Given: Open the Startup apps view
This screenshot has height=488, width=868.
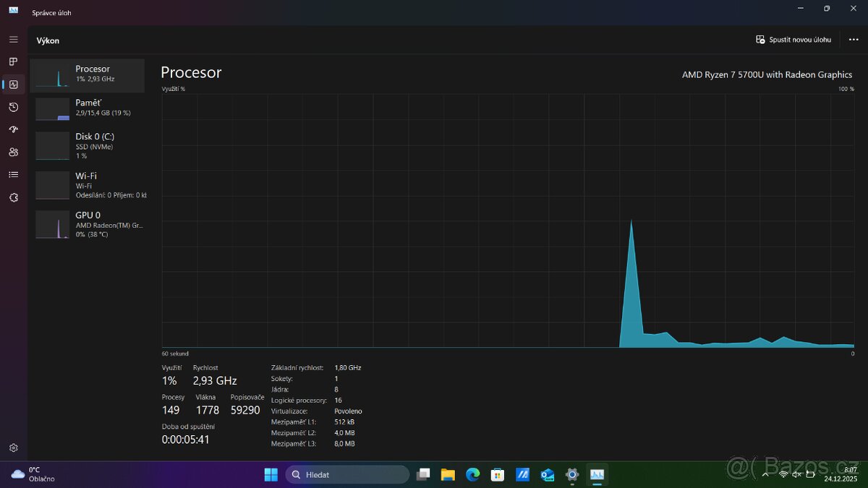Looking at the screenshot, I should pyautogui.click(x=13, y=129).
